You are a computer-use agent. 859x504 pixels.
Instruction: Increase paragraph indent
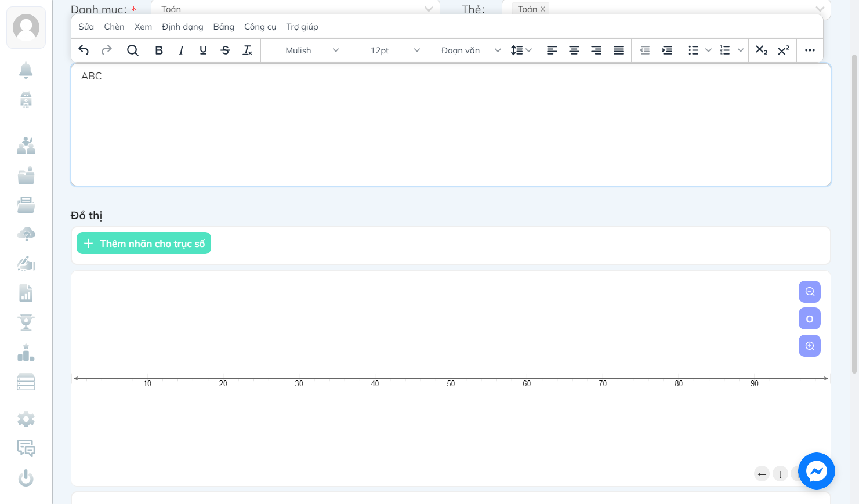[667, 50]
